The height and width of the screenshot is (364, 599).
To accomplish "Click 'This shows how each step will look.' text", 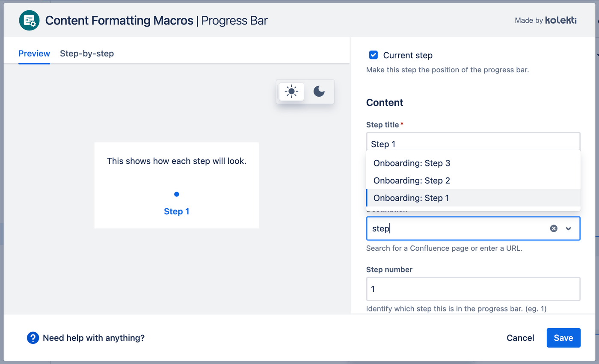I will click(177, 162).
